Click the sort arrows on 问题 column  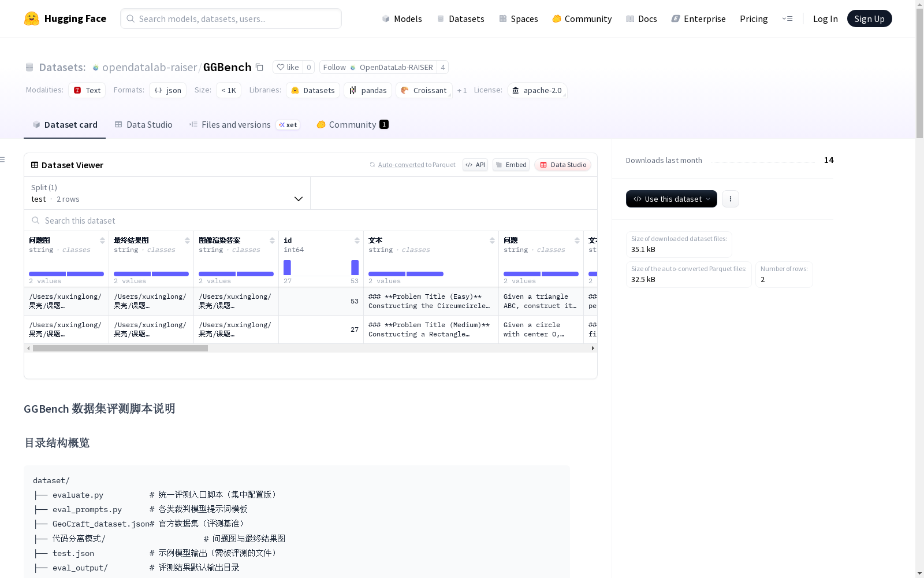(577, 240)
